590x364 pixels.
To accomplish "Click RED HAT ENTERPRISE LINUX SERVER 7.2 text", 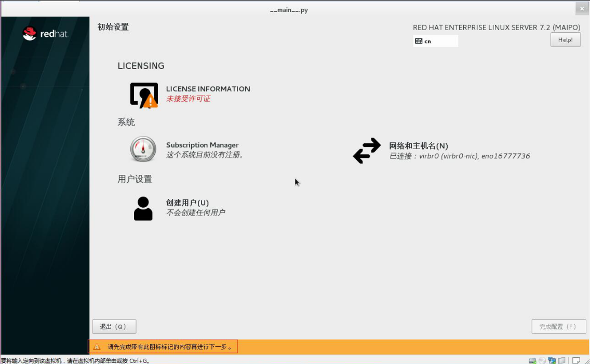I will [497, 28].
